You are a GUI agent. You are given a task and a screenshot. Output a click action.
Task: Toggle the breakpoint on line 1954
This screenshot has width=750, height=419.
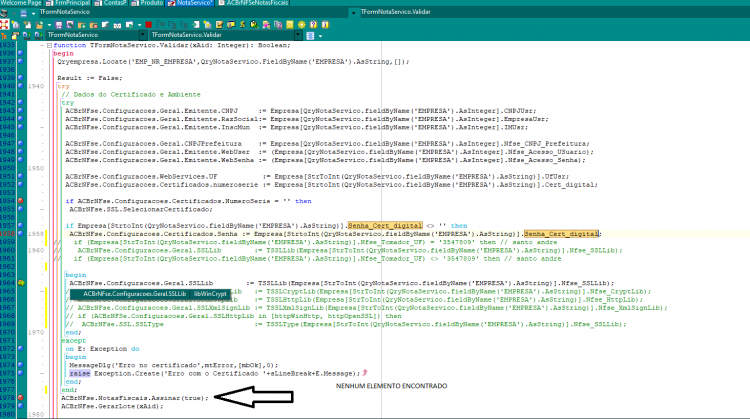(x=21, y=201)
